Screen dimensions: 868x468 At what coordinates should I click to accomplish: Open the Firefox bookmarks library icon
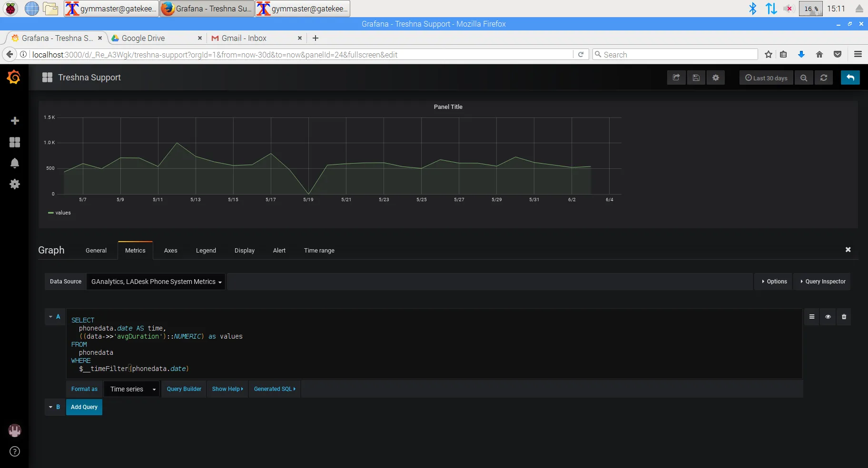click(x=783, y=54)
